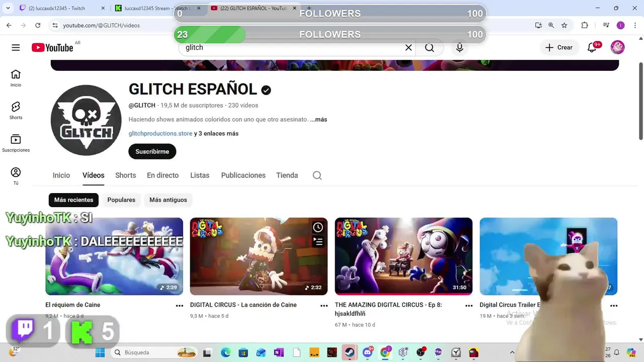Viewport: 644px width, 362px height.
Task: Switch to the En directo tab
Action: pos(163,175)
